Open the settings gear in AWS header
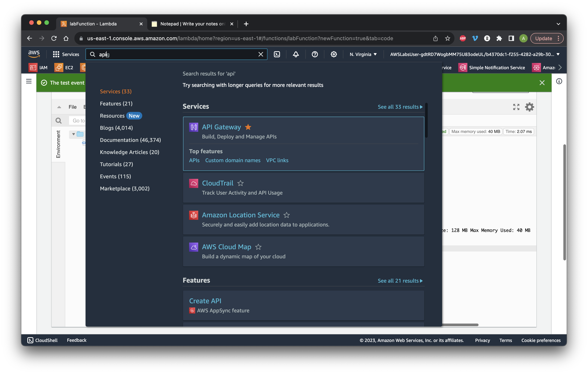 334,54
